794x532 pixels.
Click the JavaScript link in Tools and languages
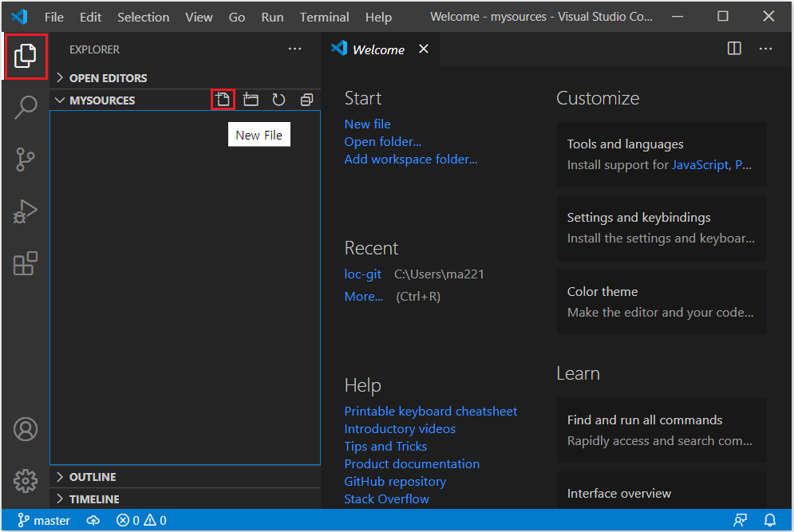coord(700,165)
